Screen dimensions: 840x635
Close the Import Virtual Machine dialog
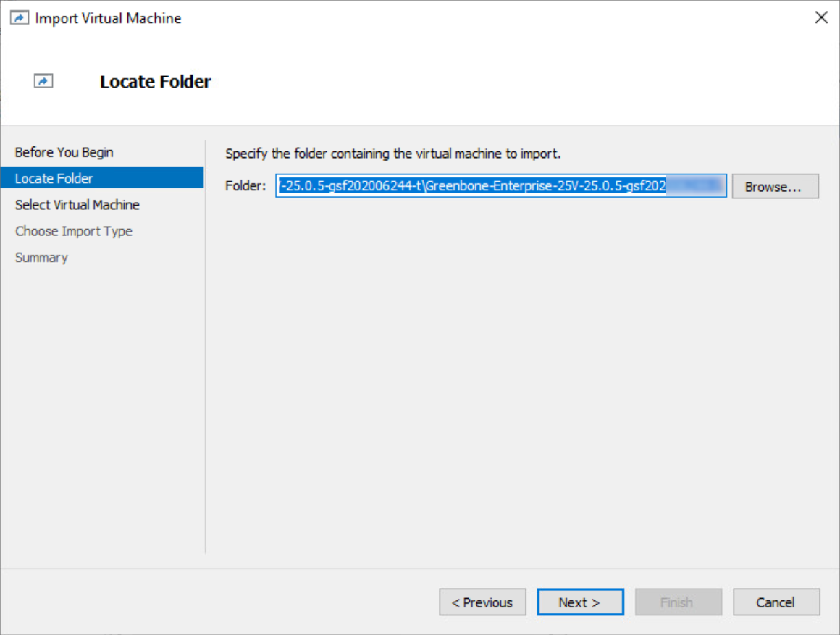(x=820, y=17)
